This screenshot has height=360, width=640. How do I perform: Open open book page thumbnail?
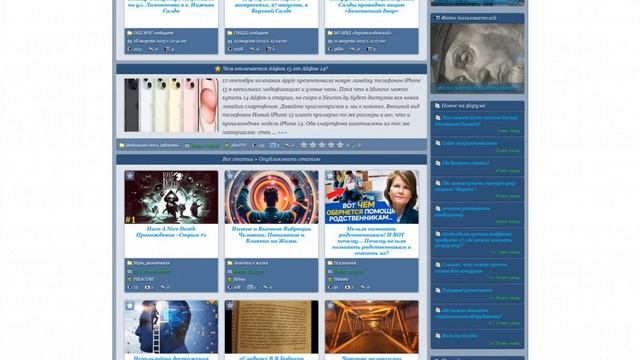[x=271, y=327]
